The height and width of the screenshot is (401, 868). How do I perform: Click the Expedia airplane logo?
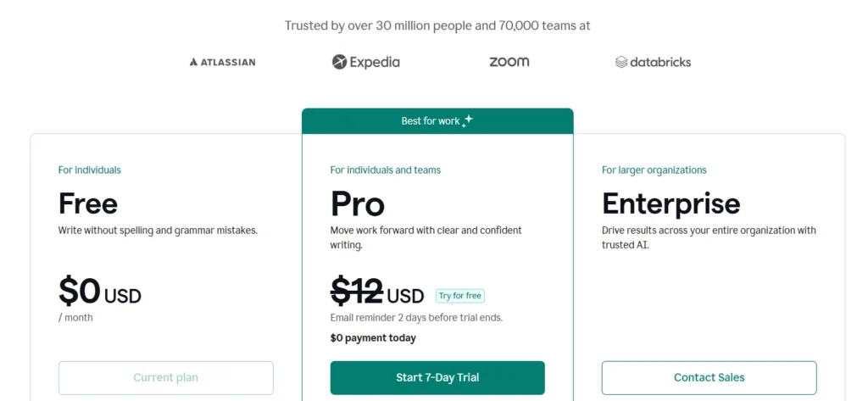(339, 62)
